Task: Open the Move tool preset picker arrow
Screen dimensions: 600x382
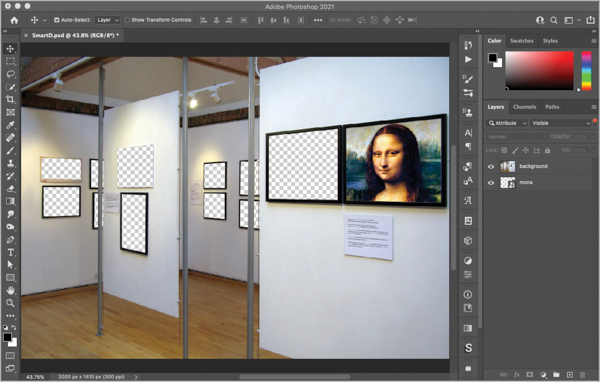Action: [x=44, y=20]
